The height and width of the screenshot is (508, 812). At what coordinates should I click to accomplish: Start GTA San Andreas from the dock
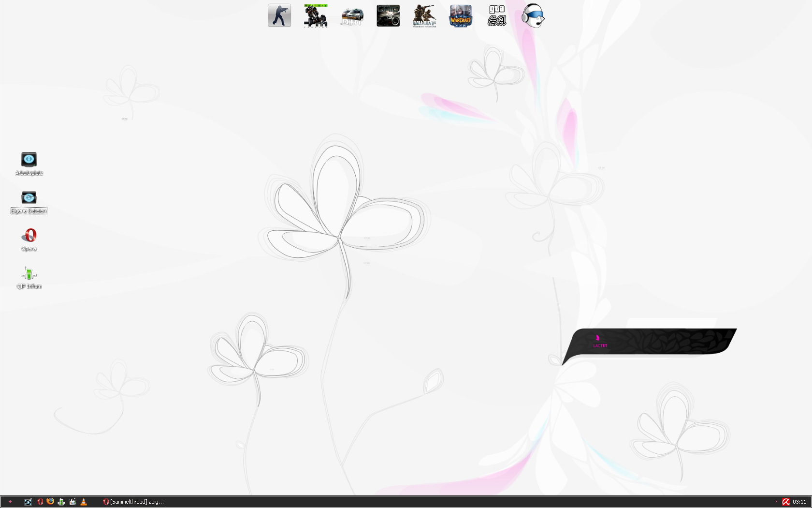[497, 15]
